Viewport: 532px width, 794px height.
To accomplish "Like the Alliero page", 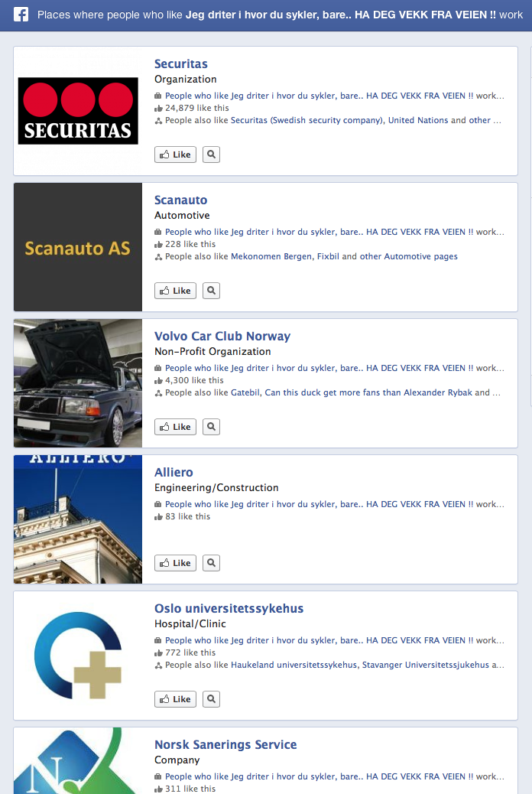I will tap(175, 563).
